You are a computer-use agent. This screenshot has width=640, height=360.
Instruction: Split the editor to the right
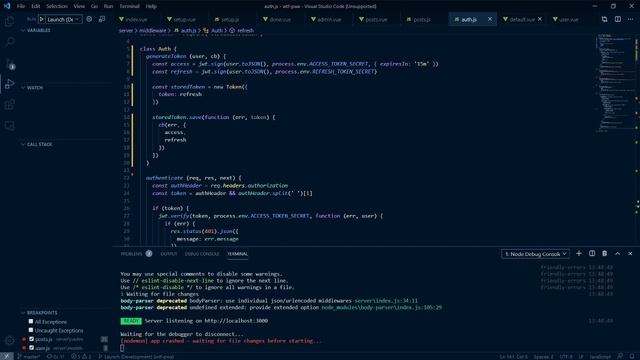(618, 19)
